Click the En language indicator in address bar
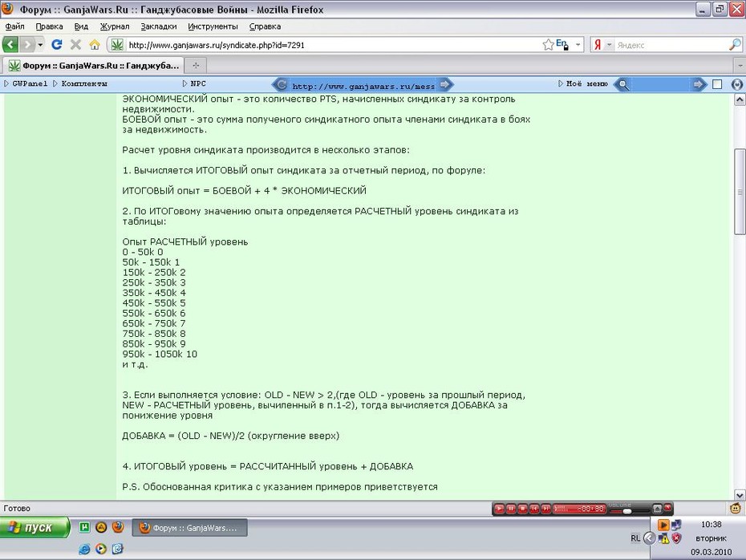Viewport: 746px width, 560px height. pos(562,45)
